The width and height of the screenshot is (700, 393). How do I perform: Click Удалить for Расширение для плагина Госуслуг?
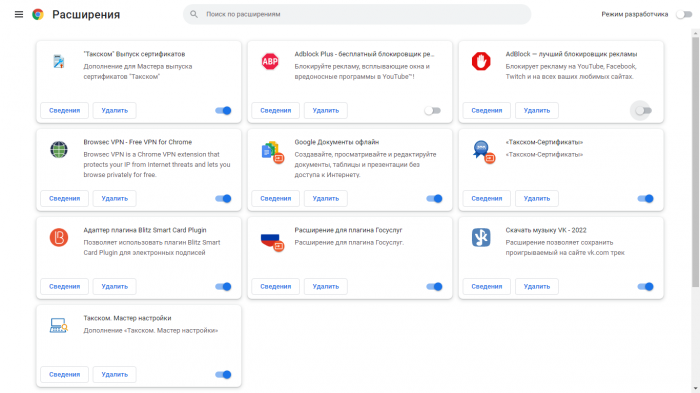[325, 286]
